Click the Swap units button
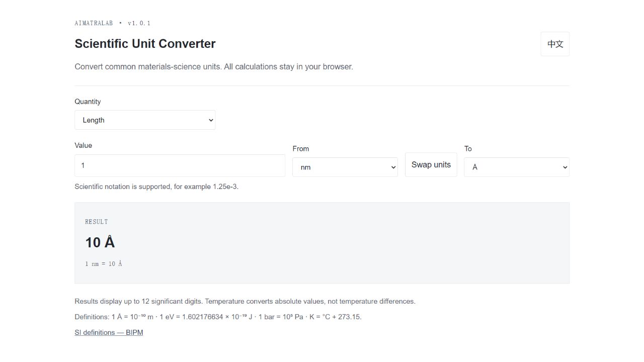 (431, 165)
